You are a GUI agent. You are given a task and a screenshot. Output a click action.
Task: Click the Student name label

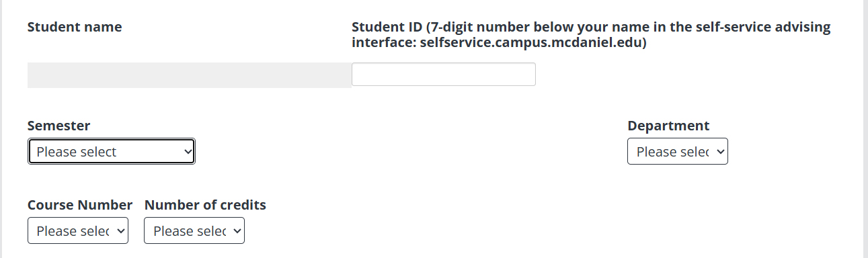75,28
